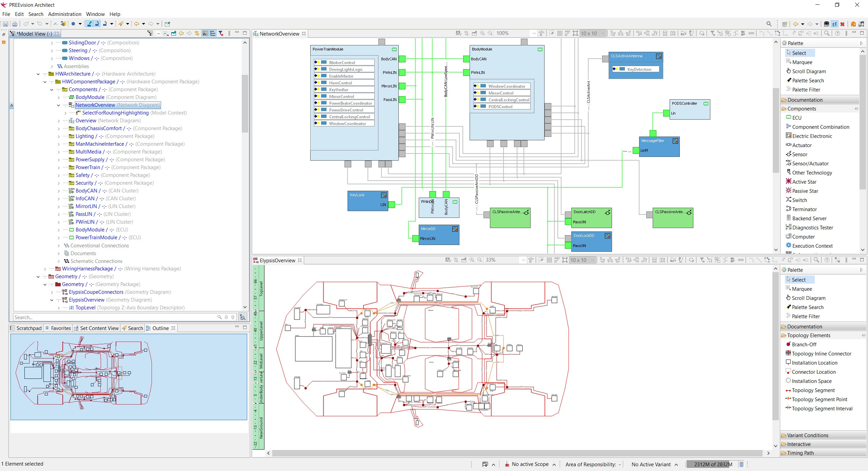Viewport: 868px width, 471px height.
Task: Click the puzzle piece icon in the top-right toolbar
Action: click(861, 24)
